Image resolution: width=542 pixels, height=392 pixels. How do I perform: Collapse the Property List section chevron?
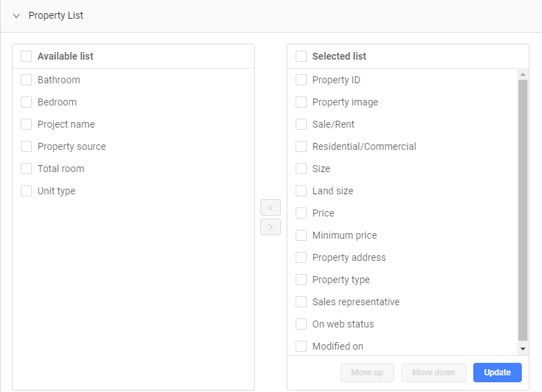click(16, 15)
